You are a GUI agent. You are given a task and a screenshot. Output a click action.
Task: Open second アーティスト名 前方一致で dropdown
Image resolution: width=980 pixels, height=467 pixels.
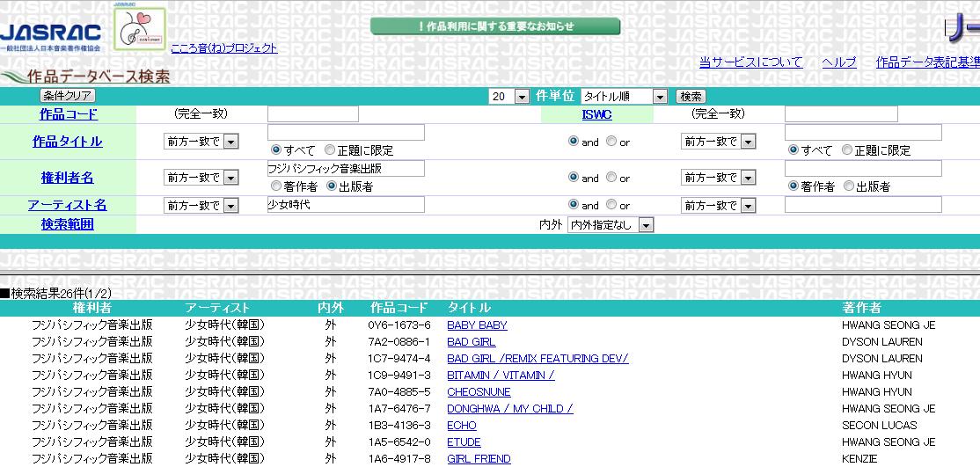719,205
